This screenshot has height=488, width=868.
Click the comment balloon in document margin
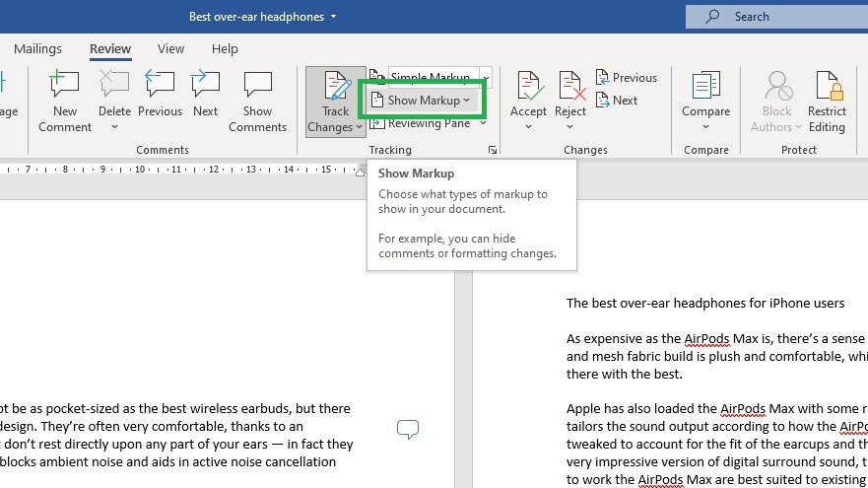(x=408, y=429)
